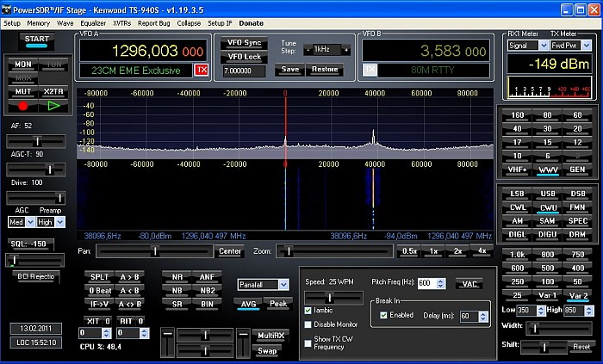
Task: Select the 500 Hz filter button
Action: point(548,268)
